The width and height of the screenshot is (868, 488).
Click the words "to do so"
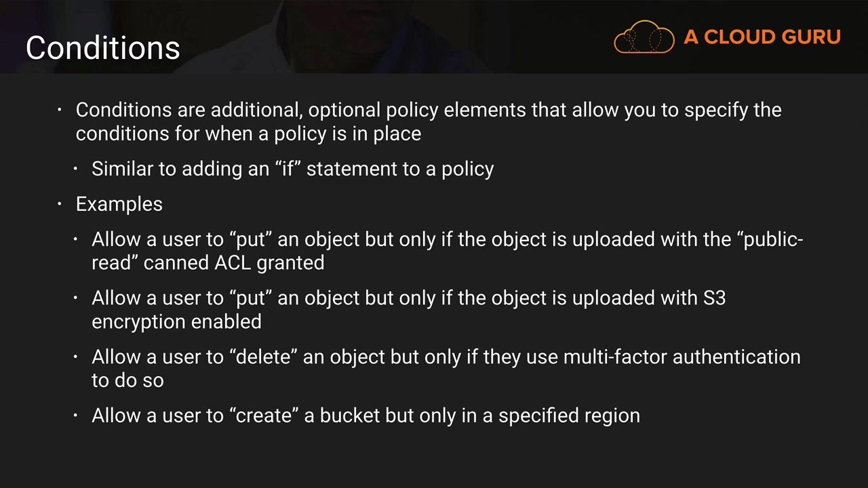(x=127, y=380)
